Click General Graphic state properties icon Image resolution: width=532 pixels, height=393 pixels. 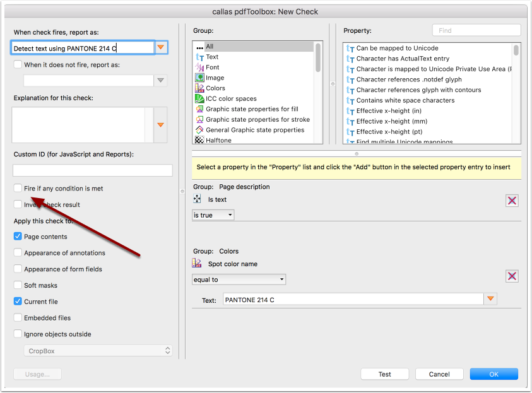(x=199, y=130)
